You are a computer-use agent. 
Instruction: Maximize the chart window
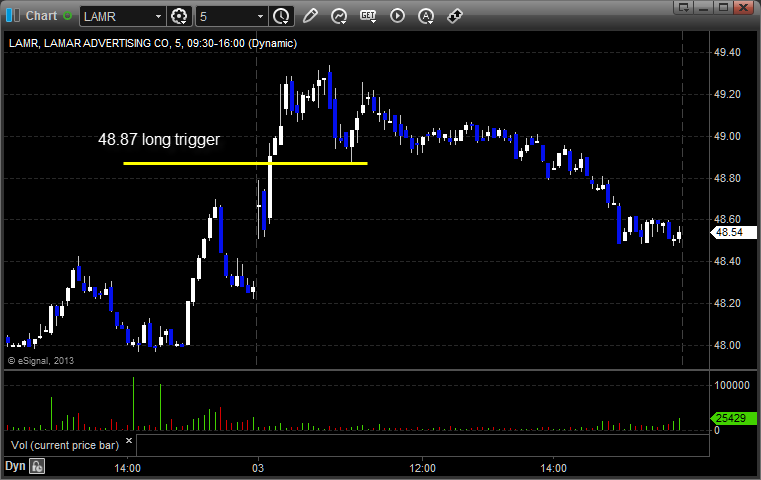tap(724, 7)
